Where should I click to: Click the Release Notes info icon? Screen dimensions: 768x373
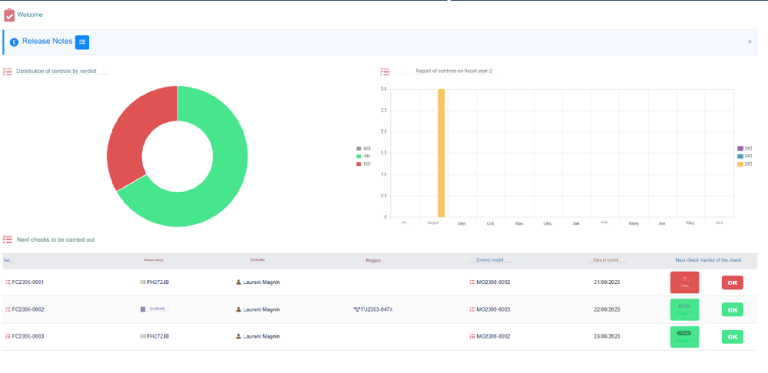coord(14,42)
